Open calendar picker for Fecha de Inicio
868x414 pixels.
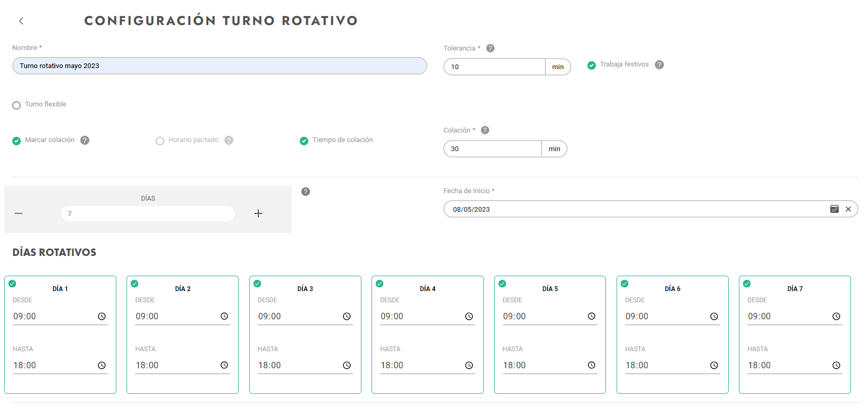pos(834,209)
